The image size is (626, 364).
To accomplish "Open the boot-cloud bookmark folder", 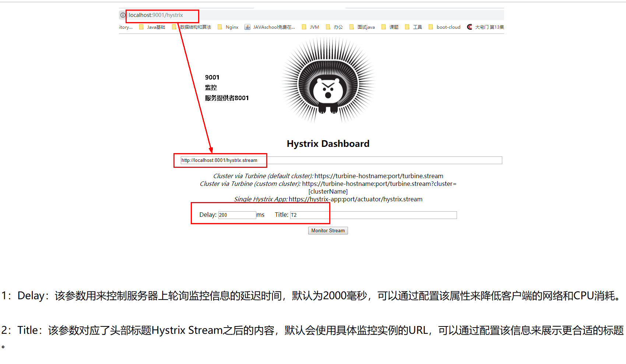I will point(444,27).
